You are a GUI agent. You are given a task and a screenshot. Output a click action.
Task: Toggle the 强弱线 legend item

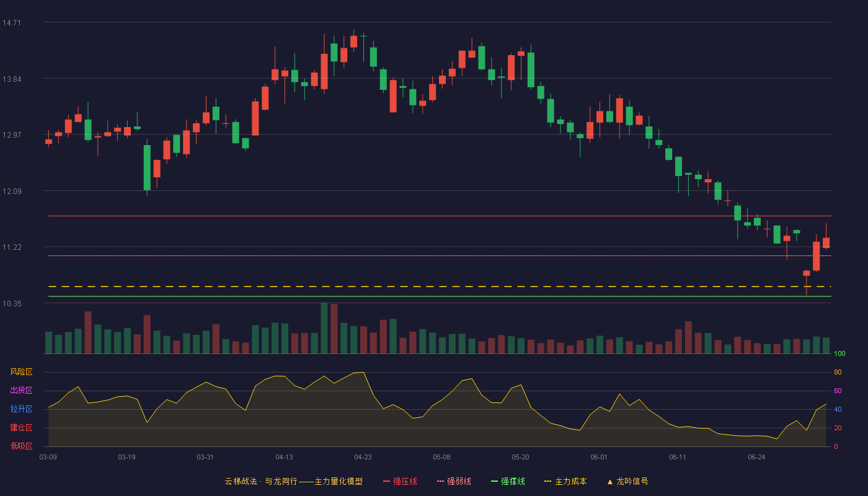pyautogui.click(x=454, y=481)
